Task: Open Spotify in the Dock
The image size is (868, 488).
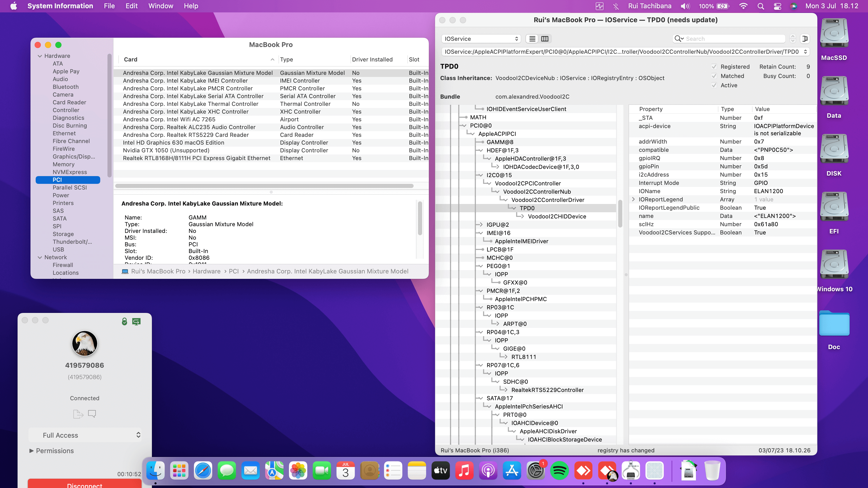Action: click(x=560, y=470)
